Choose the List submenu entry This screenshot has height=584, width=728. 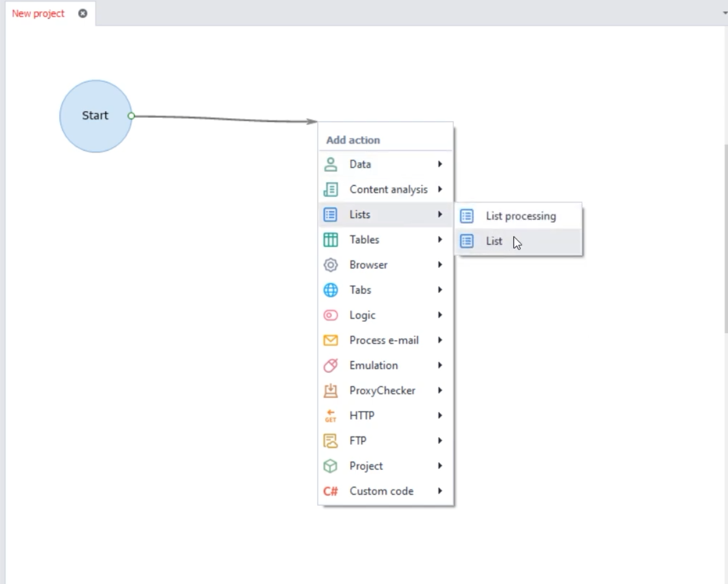(x=494, y=241)
